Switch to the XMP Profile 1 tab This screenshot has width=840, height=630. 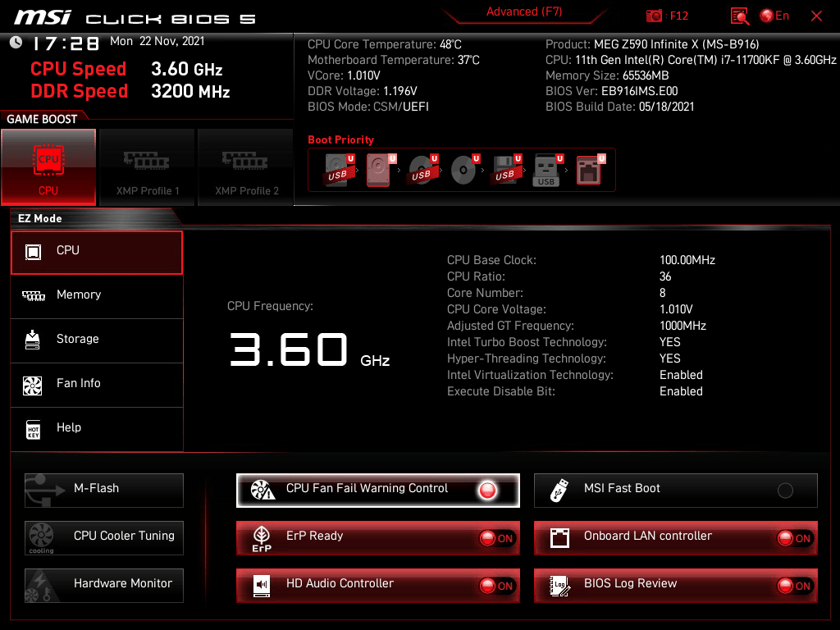(x=147, y=167)
